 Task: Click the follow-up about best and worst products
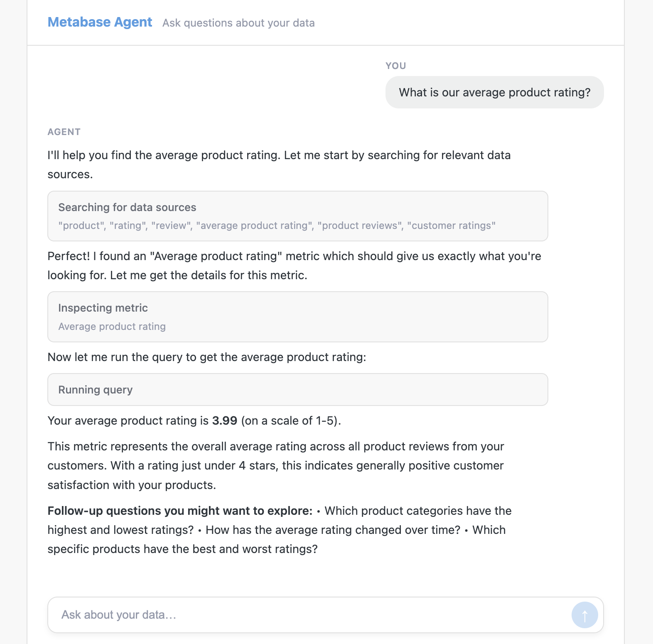183,548
